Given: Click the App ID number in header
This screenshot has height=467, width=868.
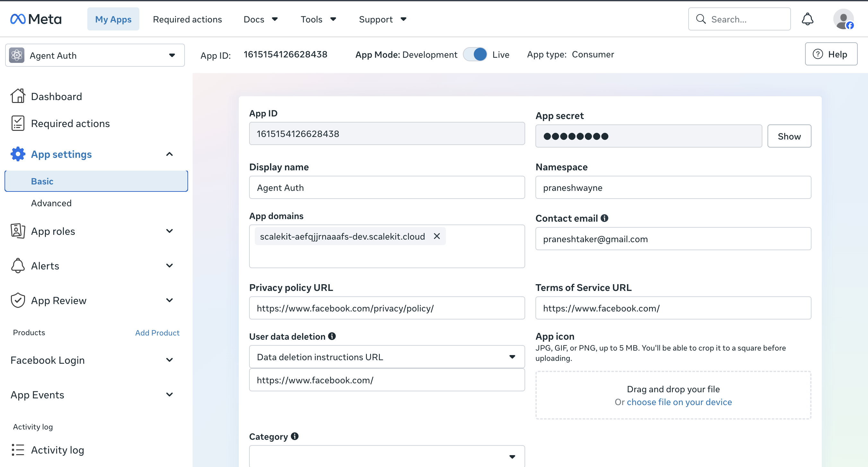Looking at the screenshot, I should (x=285, y=54).
